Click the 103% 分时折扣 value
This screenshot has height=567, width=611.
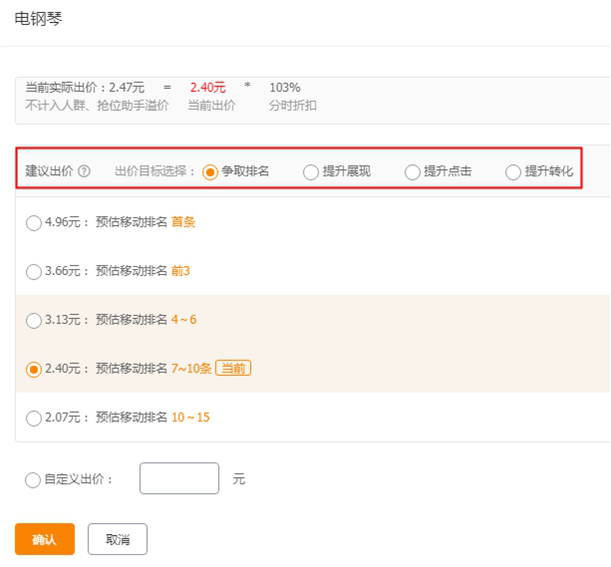pos(284,88)
